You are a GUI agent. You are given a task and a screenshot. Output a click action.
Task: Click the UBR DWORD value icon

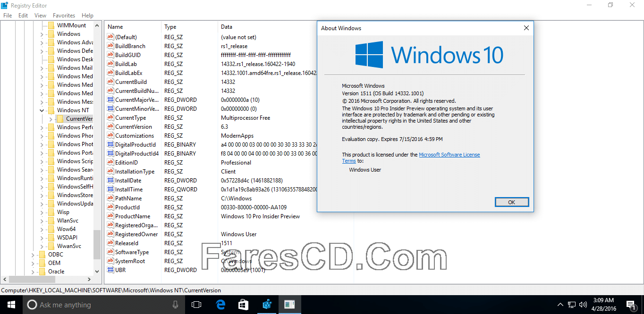(x=110, y=270)
